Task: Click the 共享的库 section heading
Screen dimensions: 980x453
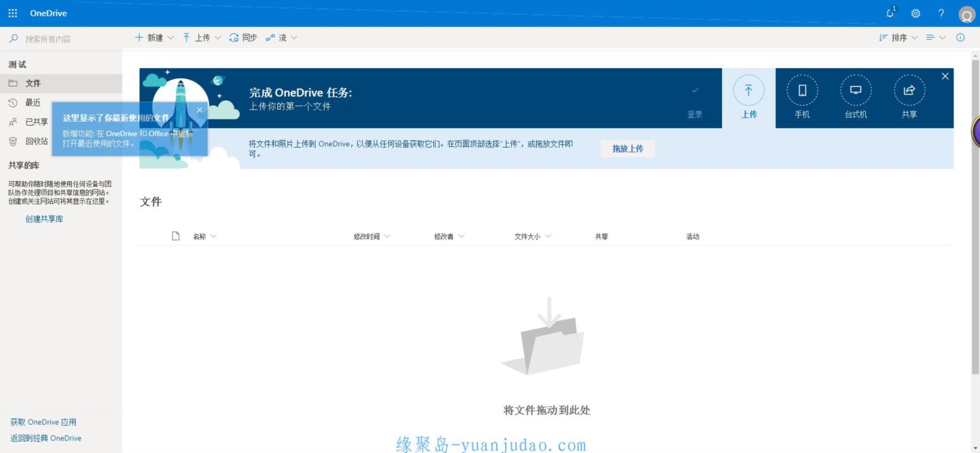Action: click(24, 165)
